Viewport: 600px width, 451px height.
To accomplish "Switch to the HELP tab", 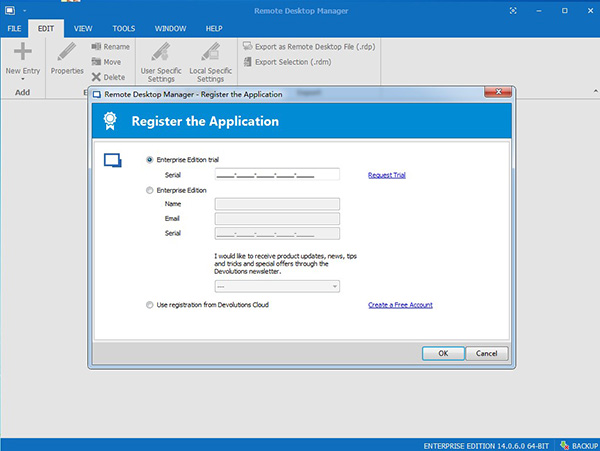I will point(214,28).
